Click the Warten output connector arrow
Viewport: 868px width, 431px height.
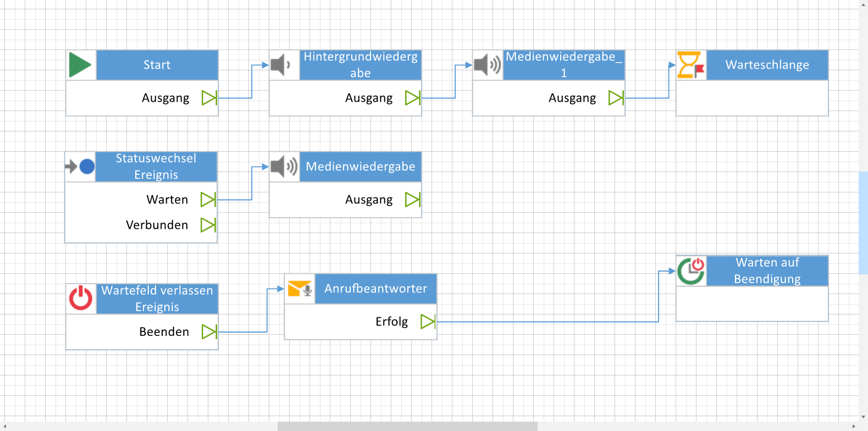coord(208,200)
